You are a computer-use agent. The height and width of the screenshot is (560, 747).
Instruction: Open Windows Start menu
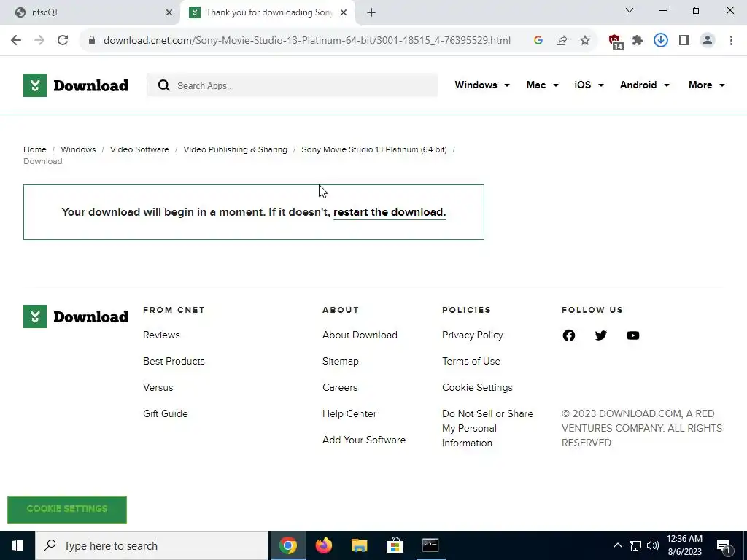(18, 545)
